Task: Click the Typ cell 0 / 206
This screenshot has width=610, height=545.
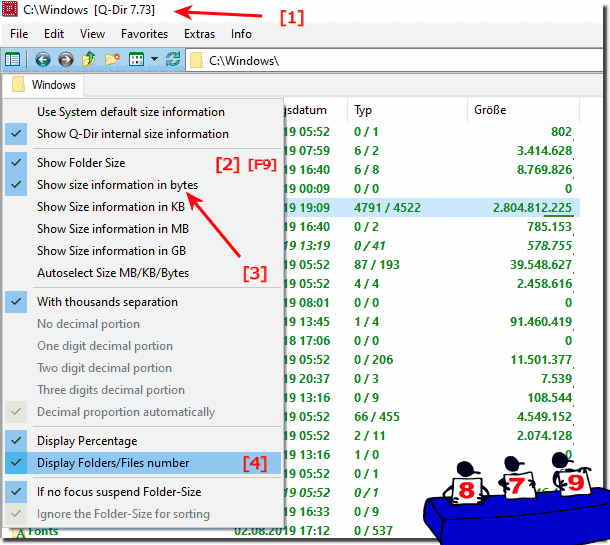Action: point(373,360)
